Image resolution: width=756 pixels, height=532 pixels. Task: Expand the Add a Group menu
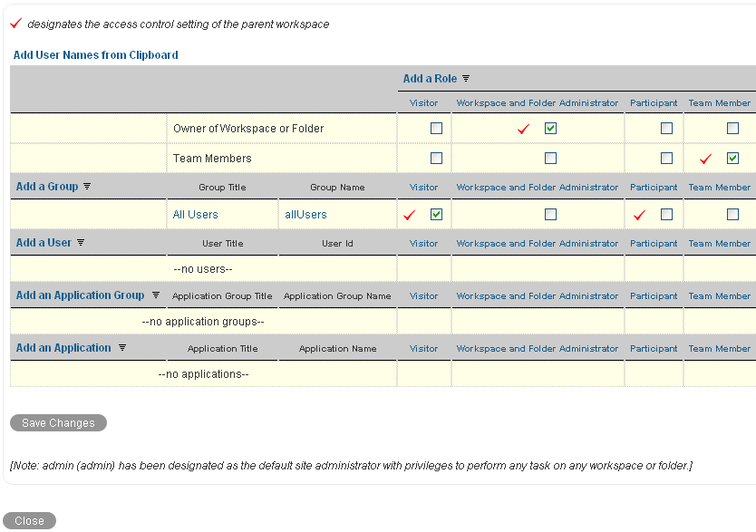[53, 187]
